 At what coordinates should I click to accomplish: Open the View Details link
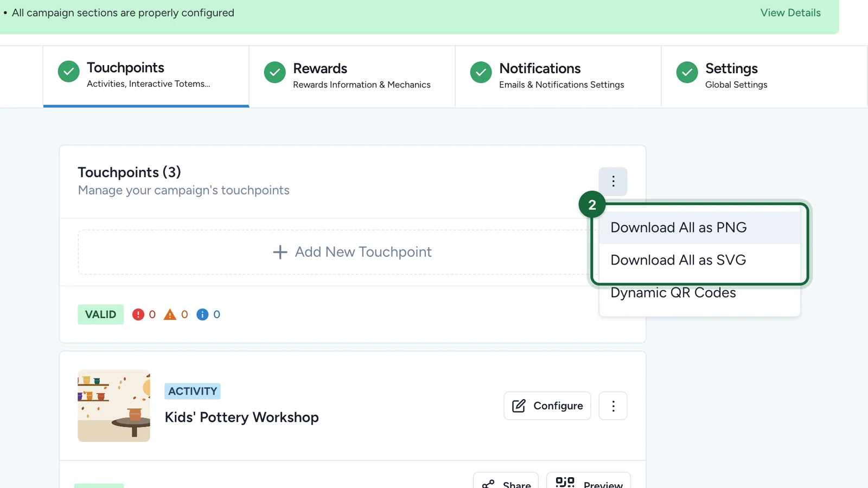(x=790, y=12)
